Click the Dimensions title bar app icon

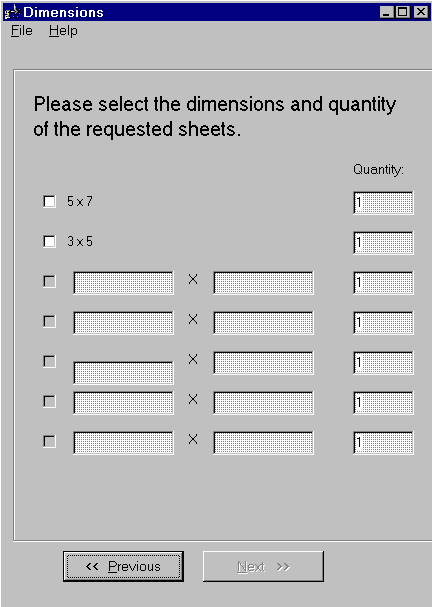11,12
